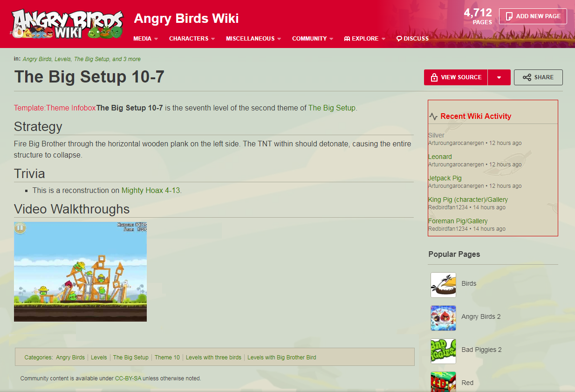Click the Recent Wiki Activity pulse icon
The image size is (575, 392).
[433, 117]
